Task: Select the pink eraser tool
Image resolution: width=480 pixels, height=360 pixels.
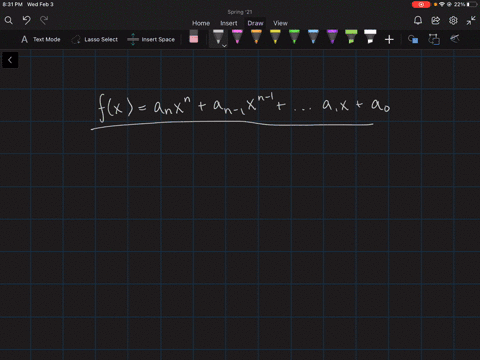Action: 194,37
